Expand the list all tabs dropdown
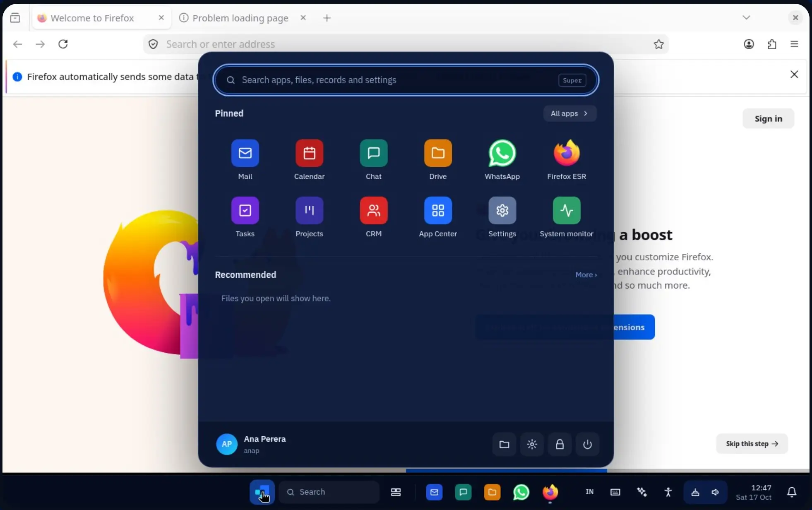 (x=746, y=17)
